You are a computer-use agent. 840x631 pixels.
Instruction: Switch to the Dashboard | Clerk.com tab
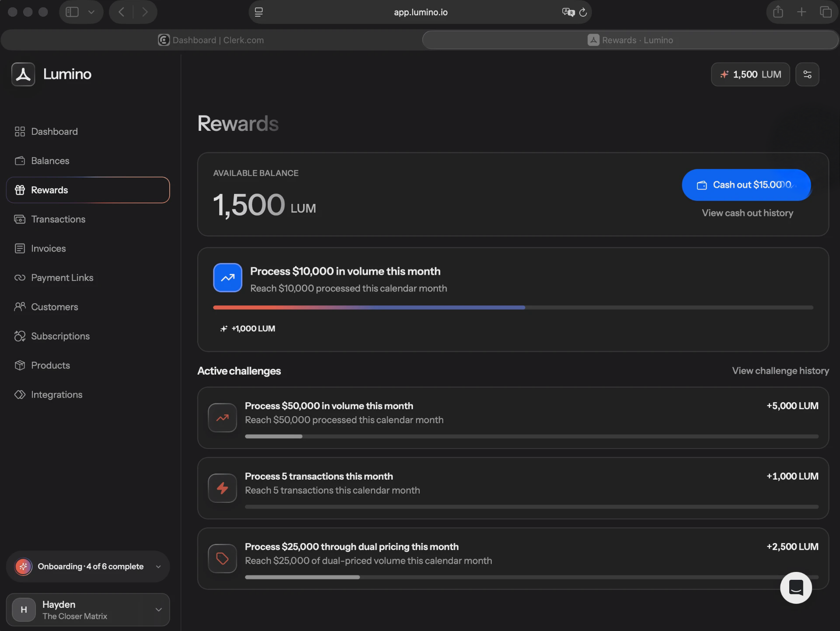(211, 40)
